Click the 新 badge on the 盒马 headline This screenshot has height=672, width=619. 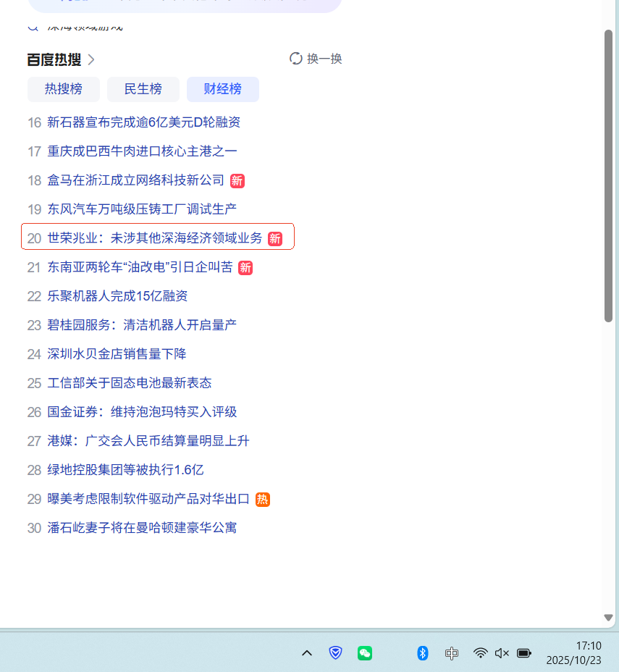(x=237, y=181)
